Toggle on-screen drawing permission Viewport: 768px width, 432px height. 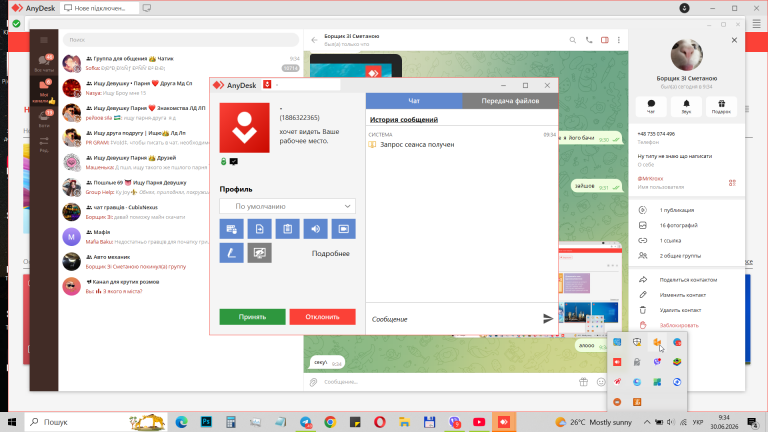click(231, 253)
